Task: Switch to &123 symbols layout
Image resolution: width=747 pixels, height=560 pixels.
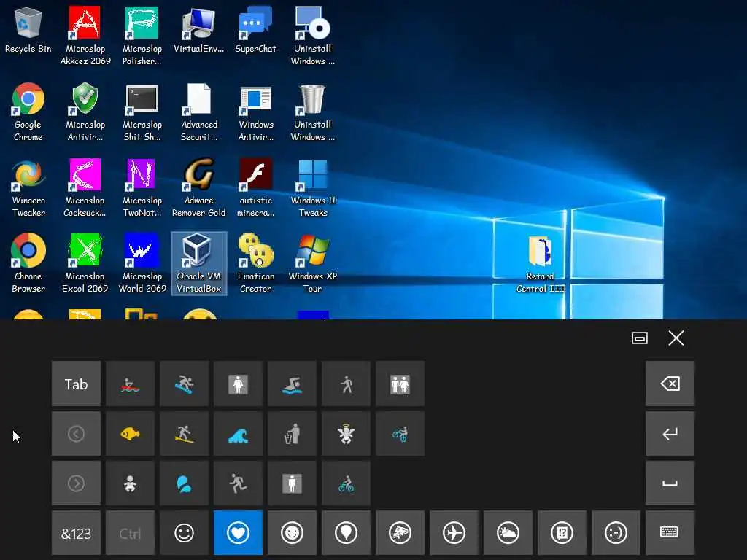Action: pos(76,533)
